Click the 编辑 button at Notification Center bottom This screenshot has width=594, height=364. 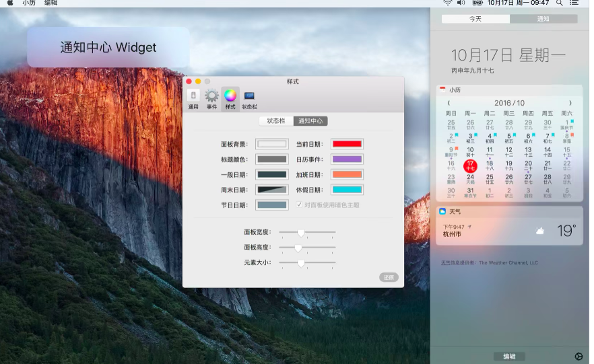coord(509,356)
